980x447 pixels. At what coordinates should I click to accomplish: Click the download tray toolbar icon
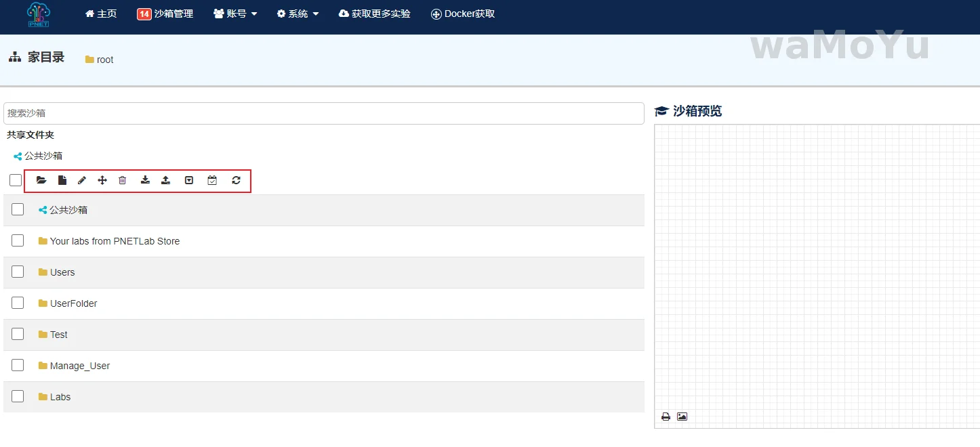[x=145, y=180]
